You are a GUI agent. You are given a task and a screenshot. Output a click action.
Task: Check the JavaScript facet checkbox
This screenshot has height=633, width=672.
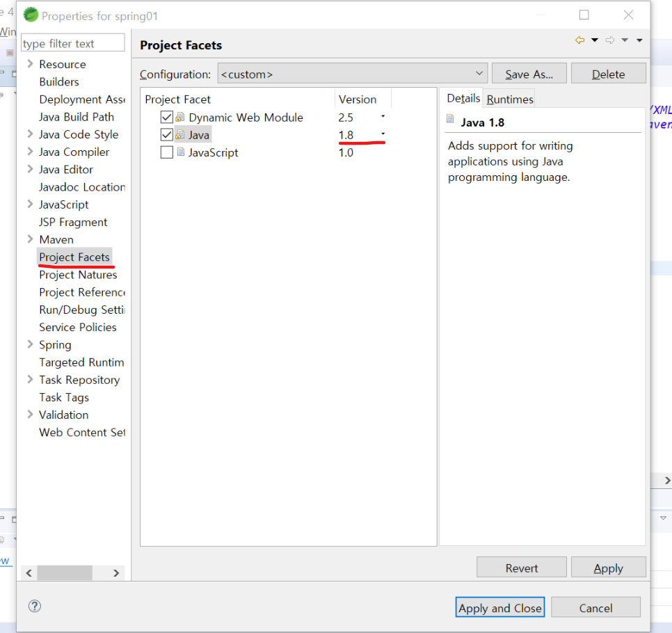click(x=167, y=152)
